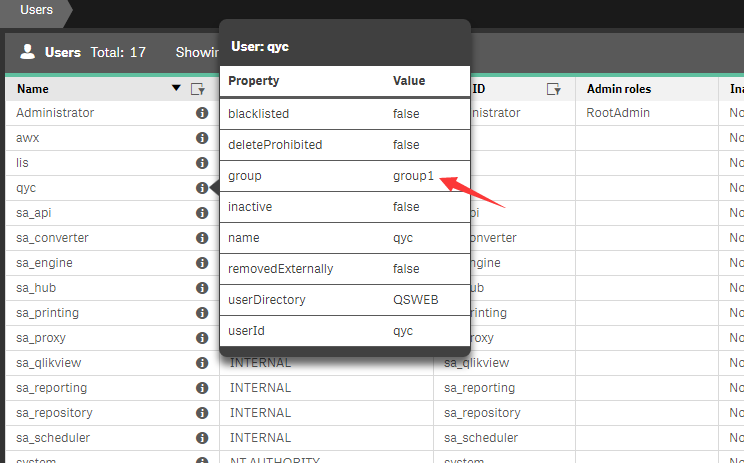Click sa_engine row info icon
The width and height of the screenshot is (744, 463).
[x=201, y=263]
